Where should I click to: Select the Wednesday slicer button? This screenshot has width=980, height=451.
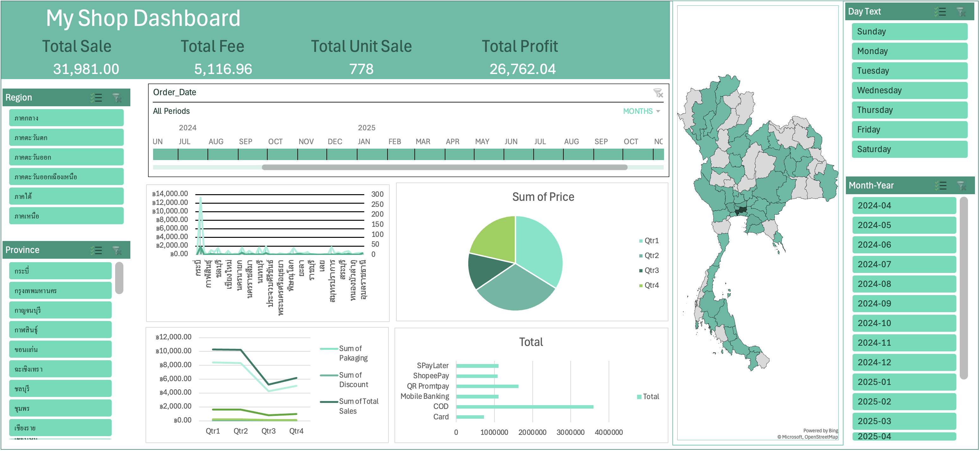tap(910, 90)
